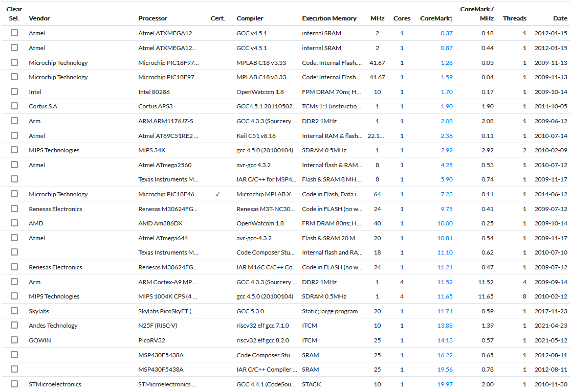Viewport: 571px width, 392px height.
Task: Open the 0.37 CoreMark score link
Action: [x=446, y=33]
